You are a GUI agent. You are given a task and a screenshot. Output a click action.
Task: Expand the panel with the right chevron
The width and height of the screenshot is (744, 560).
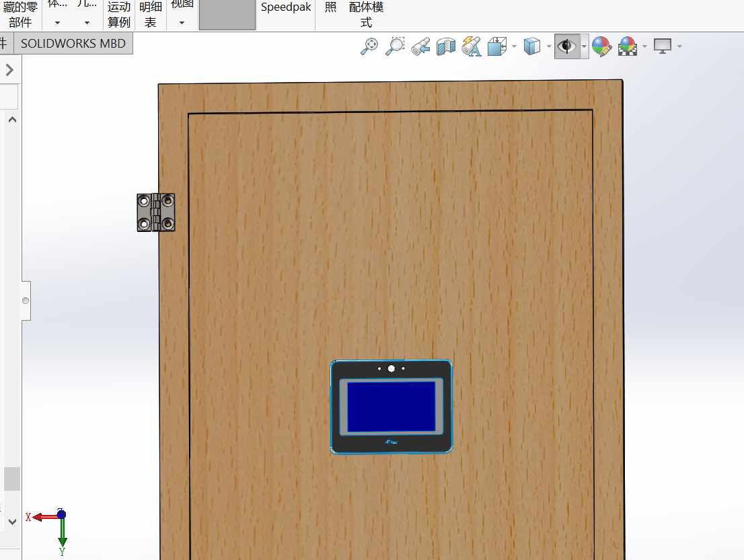tap(9, 70)
